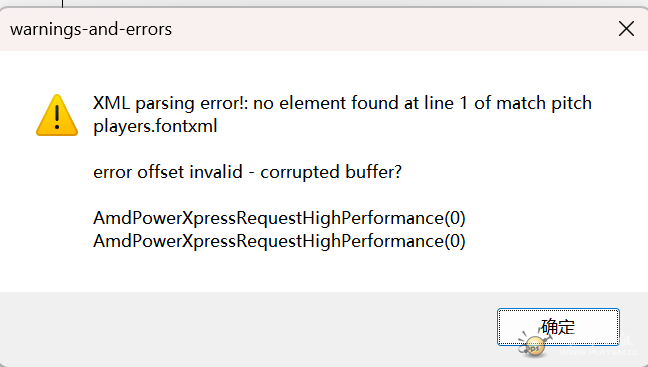648x367 pixels.
Task: Click second AmdPowerXpressRequestHighPerformance(0) line
Action: [x=279, y=241]
